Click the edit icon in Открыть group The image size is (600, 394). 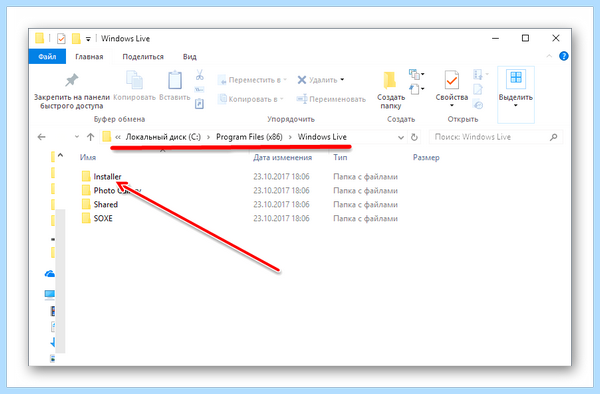click(x=478, y=90)
